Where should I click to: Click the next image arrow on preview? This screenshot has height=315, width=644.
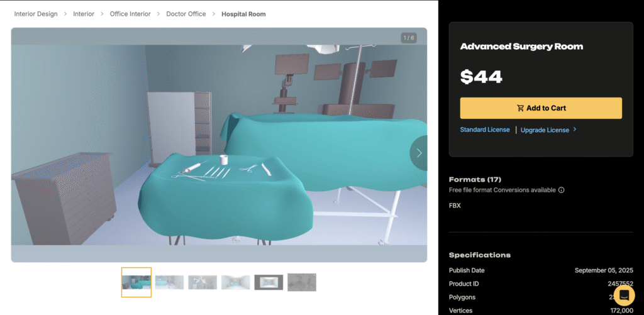[419, 153]
